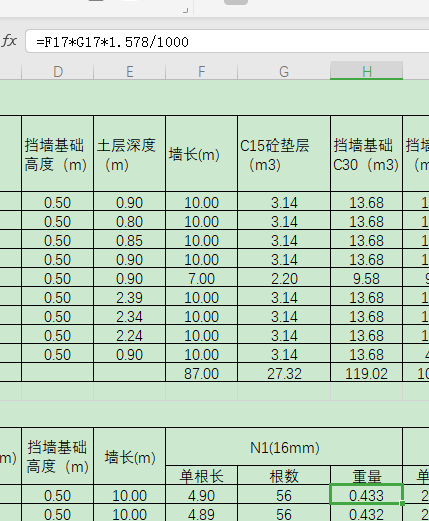This screenshot has width=429, height=521.
Task: Click cell value 0.432
Action: point(366,514)
